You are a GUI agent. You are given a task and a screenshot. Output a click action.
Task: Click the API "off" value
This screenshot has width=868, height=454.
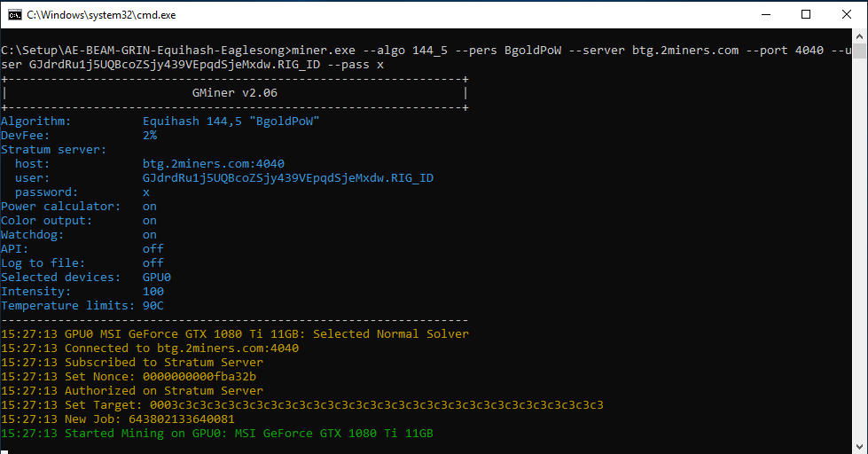tap(153, 249)
